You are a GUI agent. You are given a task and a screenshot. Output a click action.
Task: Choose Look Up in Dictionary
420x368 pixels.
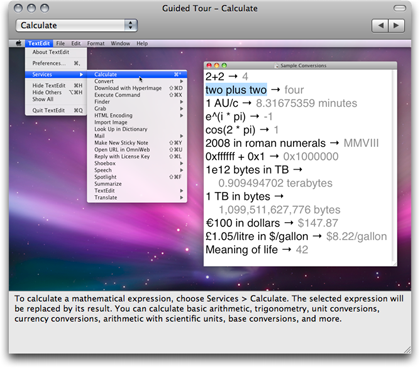coord(137,129)
